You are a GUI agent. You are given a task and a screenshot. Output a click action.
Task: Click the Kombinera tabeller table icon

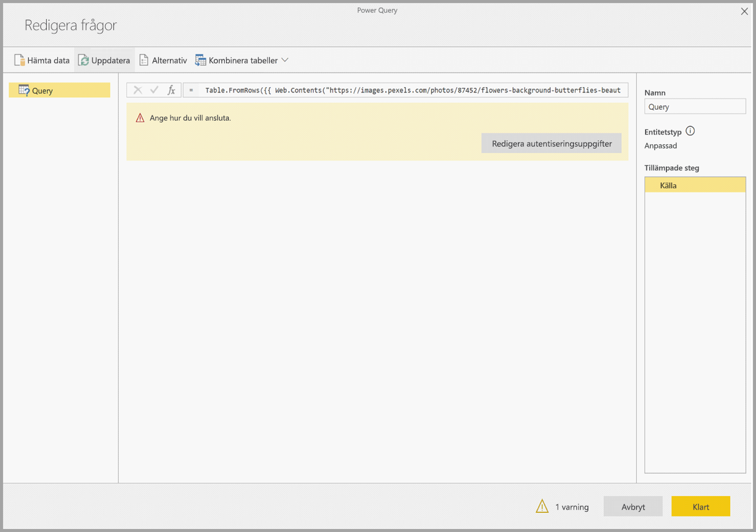tap(201, 60)
